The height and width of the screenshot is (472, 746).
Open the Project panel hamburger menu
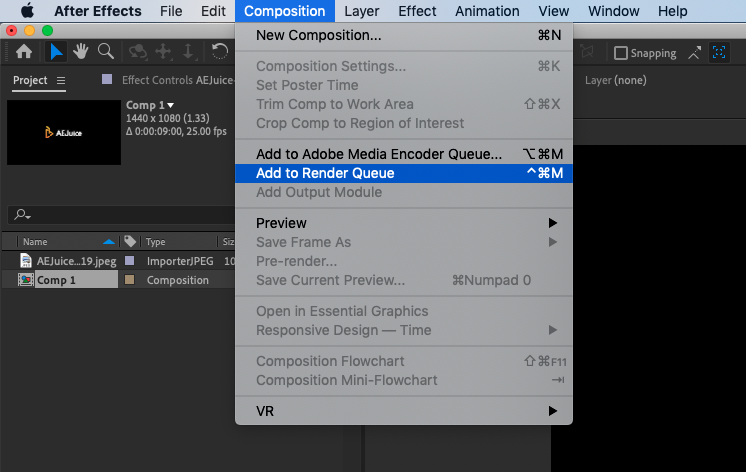pos(61,80)
